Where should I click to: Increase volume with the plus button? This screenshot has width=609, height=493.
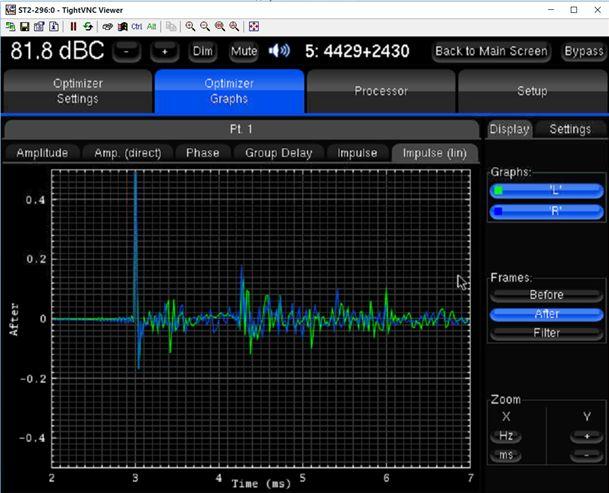click(164, 51)
